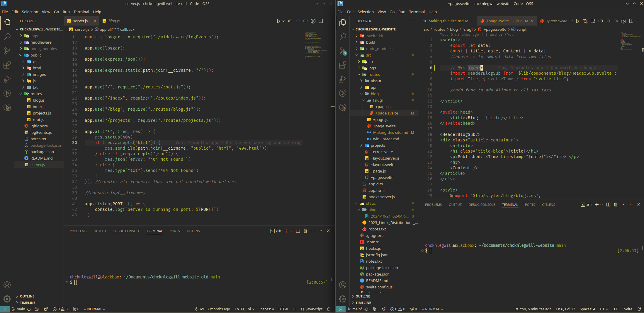Change Svelte language mode in right status bar
Viewport: 644px width, 313px height.
click(x=627, y=309)
